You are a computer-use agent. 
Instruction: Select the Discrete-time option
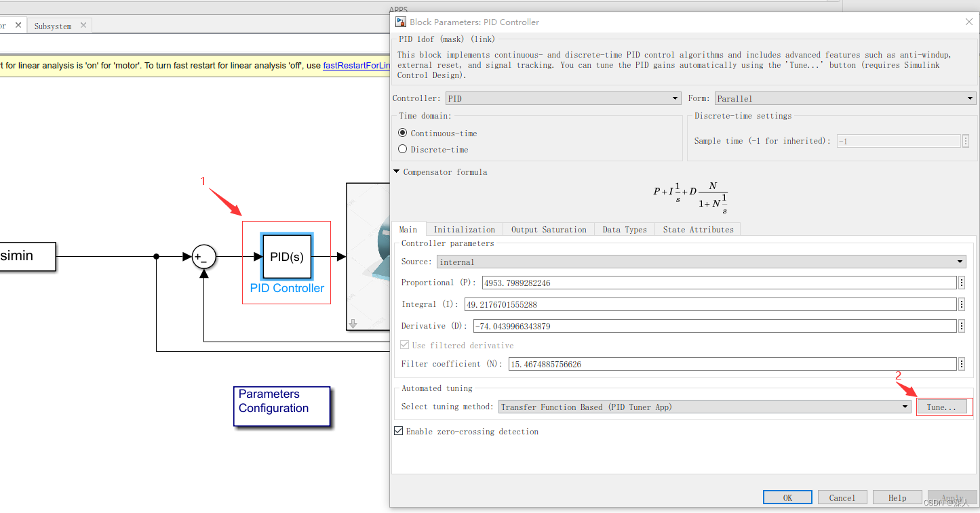[x=403, y=149]
